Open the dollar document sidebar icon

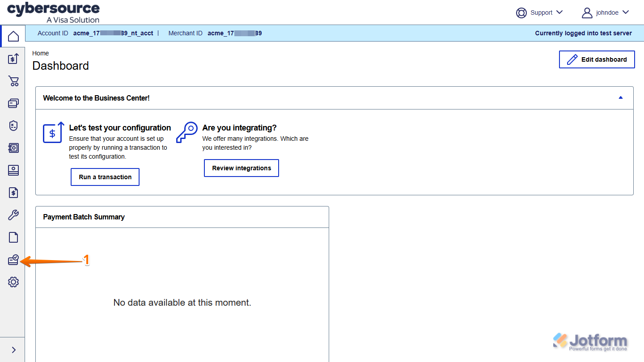pyautogui.click(x=13, y=193)
